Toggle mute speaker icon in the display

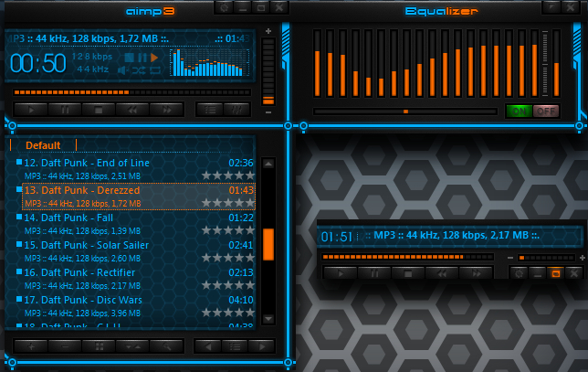(x=121, y=70)
